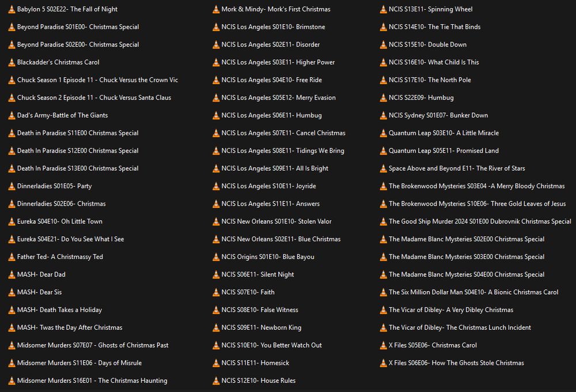576x392 pixels.
Task: Click the VLC icon for NCIS New Orleans S02E11
Action: coord(216,239)
